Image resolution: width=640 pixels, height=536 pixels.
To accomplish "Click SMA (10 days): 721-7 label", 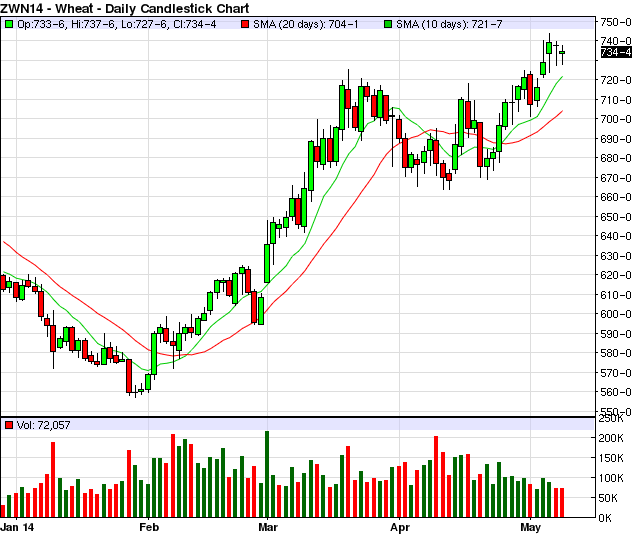I will point(449,24).
